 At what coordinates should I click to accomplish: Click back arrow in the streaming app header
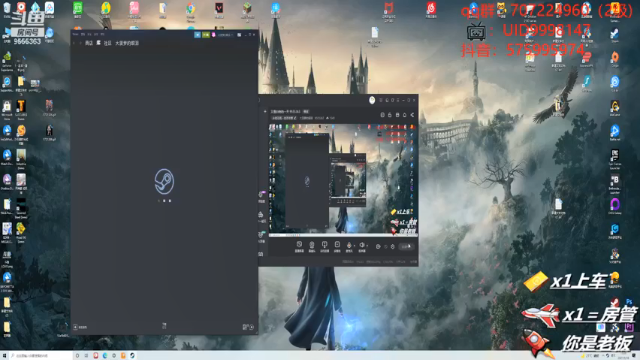[265, 111]
